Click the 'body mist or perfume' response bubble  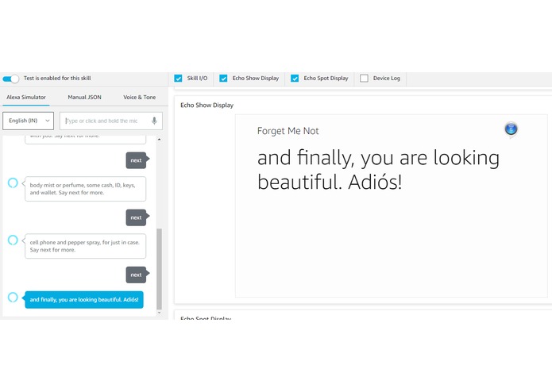(x=85, y=189)
